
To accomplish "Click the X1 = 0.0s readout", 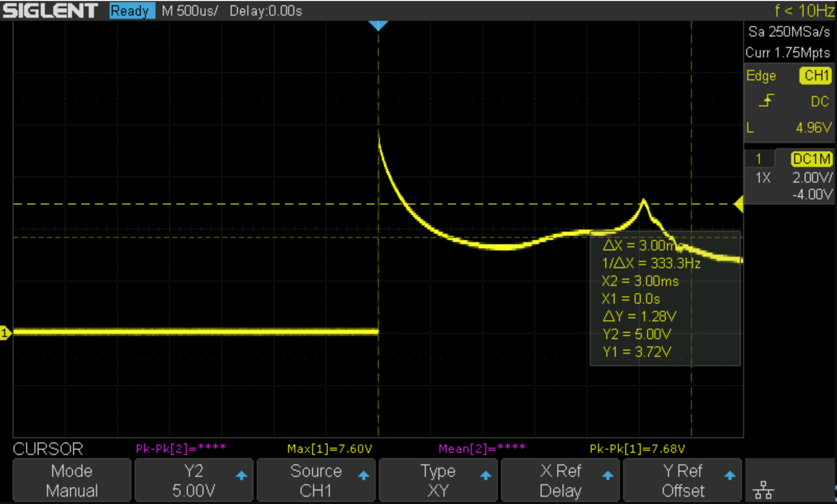I will click(x=631, y=298).
